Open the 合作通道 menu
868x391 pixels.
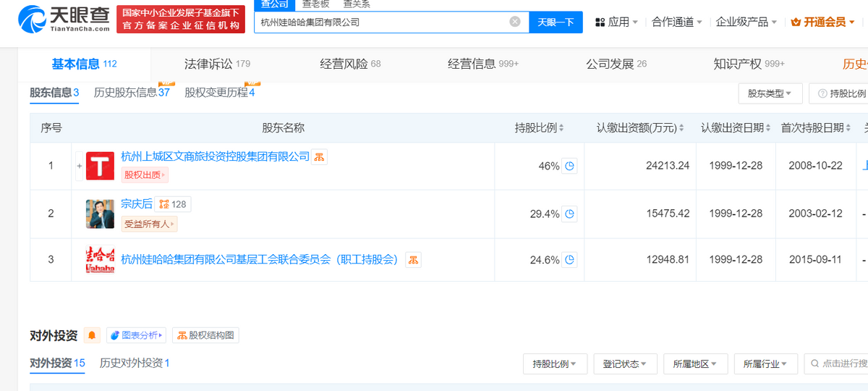pos(677,22)
